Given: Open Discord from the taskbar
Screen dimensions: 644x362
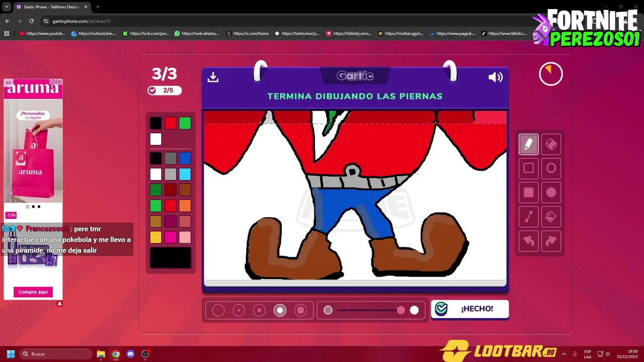Looking at the screenshot, I should pyautogui.click(x=130, y=354).
